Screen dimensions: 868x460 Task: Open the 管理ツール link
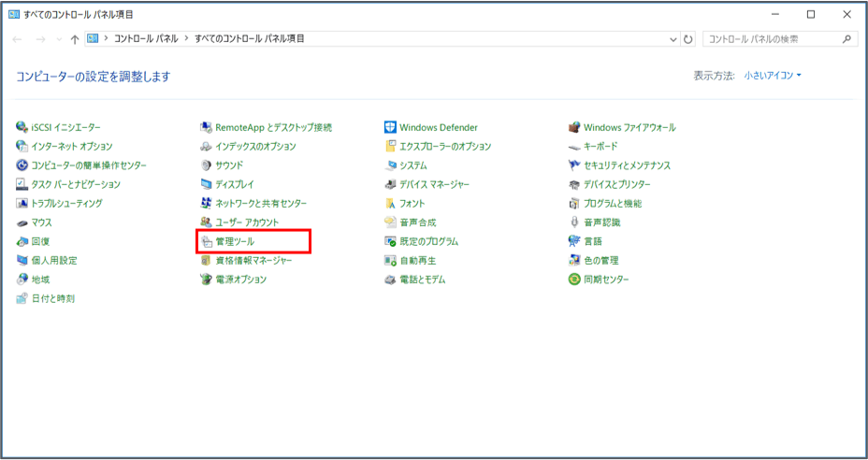point(235,241)
